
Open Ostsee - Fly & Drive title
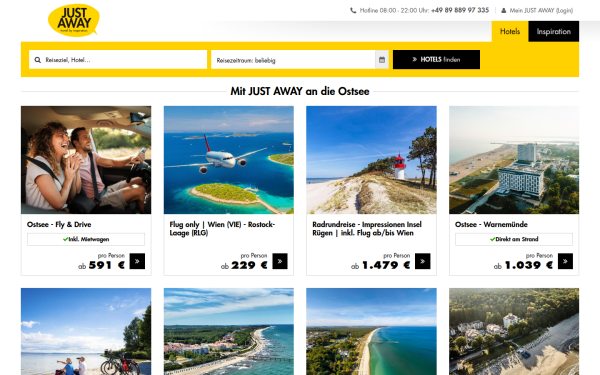(x=59, y=225)
